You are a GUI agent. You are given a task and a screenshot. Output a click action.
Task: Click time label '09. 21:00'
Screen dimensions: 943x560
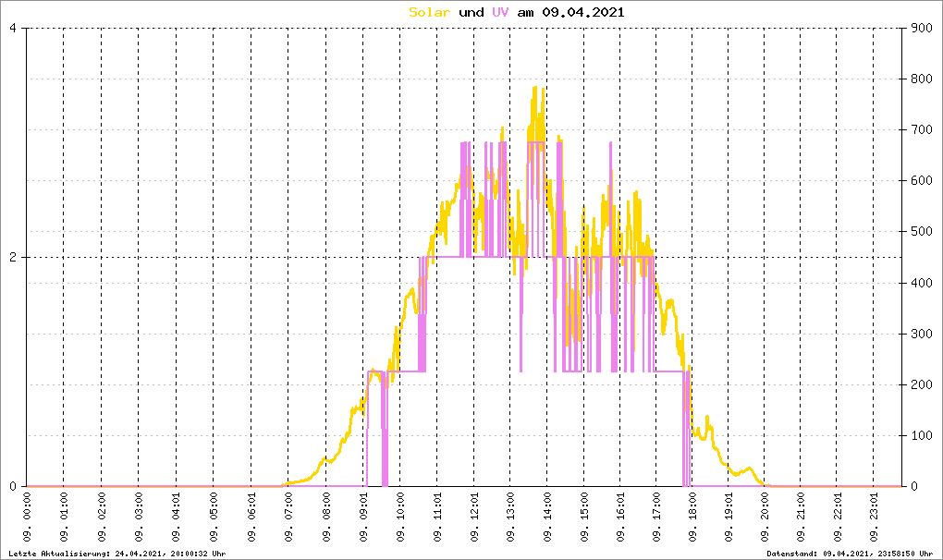pos(801,517)
